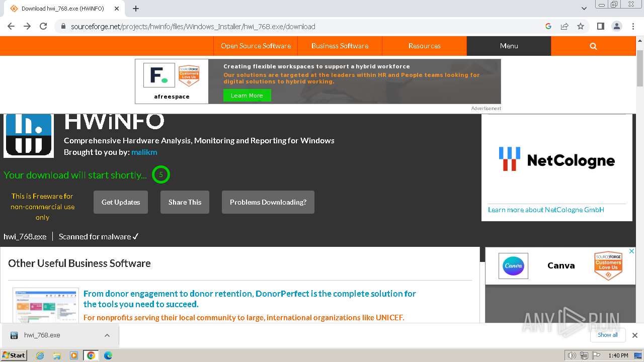Open the tab search chevron
644x362 pixels.
(x=584, y=9)
